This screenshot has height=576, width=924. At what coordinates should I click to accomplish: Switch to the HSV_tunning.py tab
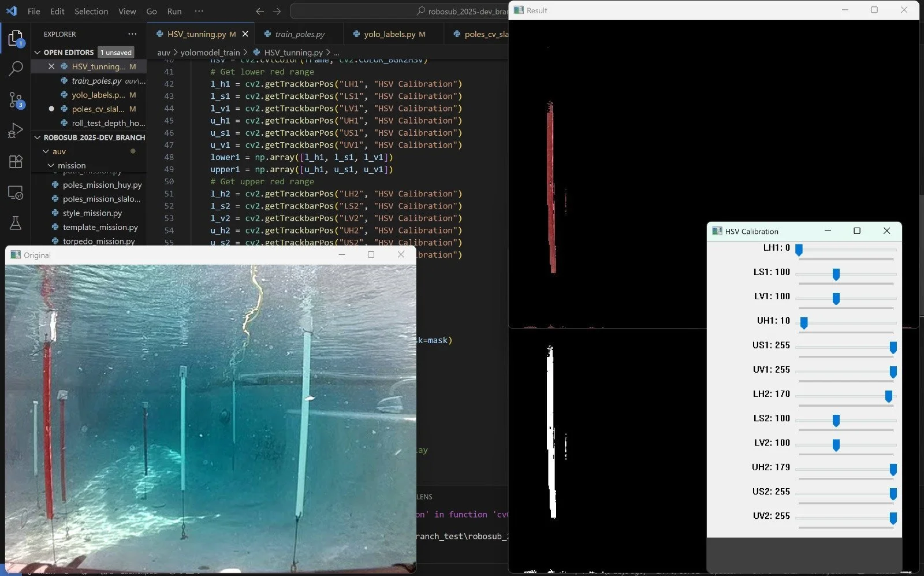point(201,34)
